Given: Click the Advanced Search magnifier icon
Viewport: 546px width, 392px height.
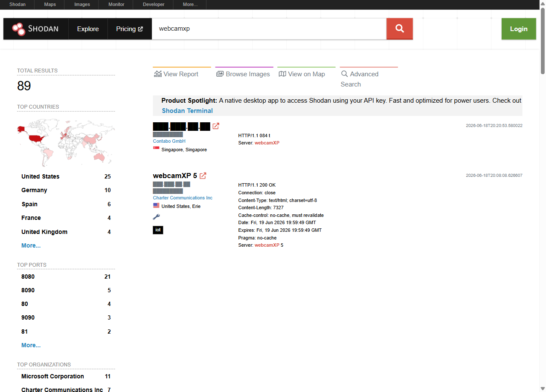Looking at the screenshot, I should pyautogui.click(x=344, y=74).
